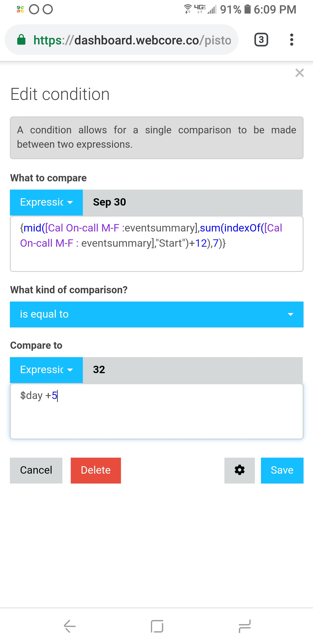
Task: Focus the mid() eventsummary expression field
Action: tap(157, 243)
